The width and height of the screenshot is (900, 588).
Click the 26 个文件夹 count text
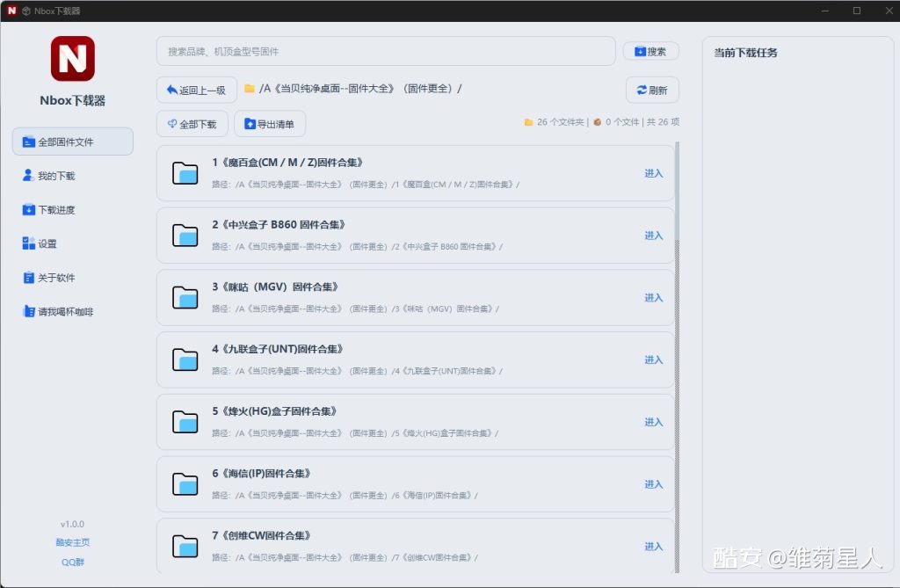[560, 122]
